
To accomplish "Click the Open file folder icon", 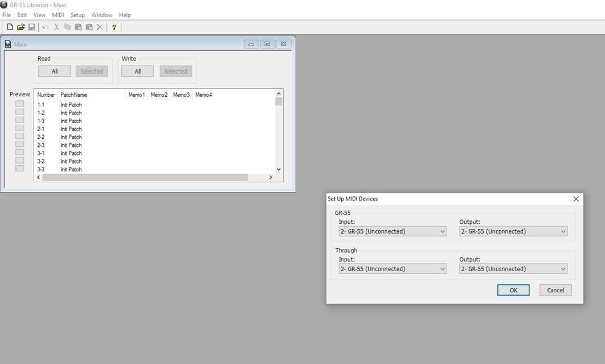I will coord(21,27).
